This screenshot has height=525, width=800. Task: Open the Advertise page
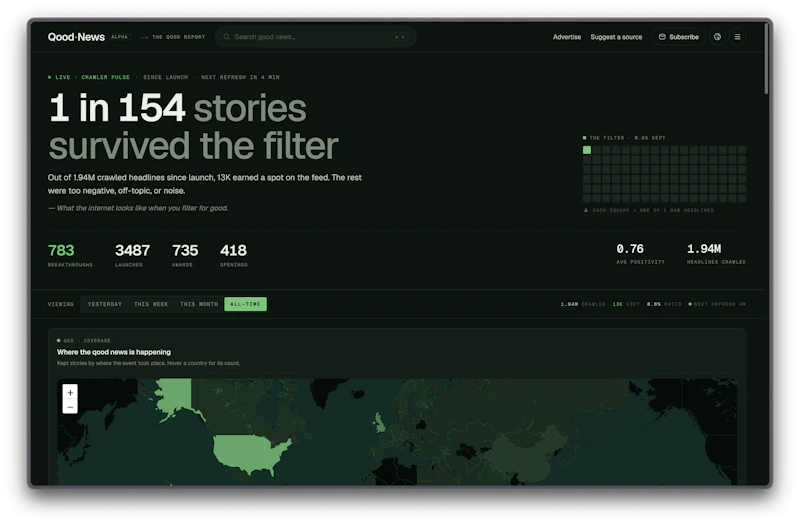(x=567, y=37)
